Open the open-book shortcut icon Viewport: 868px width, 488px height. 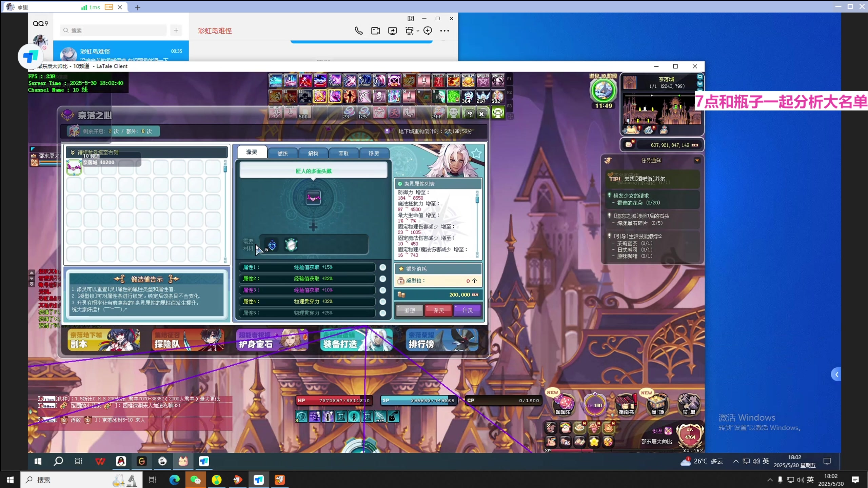tap(579, 442)
